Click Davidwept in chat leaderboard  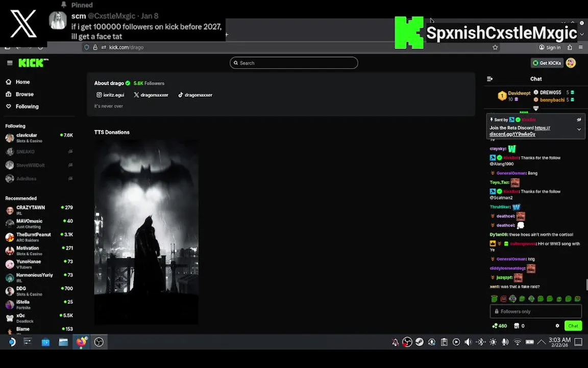[519, 93]
